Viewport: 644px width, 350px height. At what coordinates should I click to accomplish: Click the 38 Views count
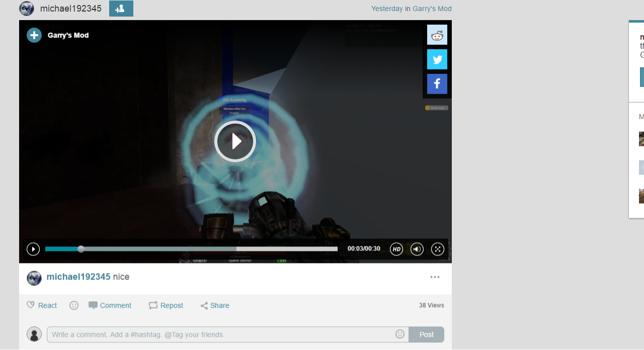[x=432, y=305]
